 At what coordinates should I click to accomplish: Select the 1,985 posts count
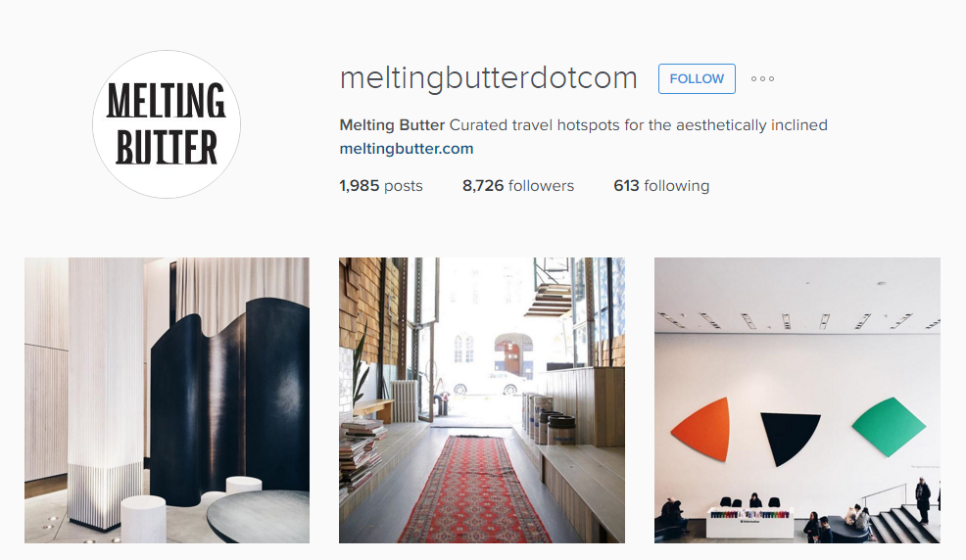click(381, 185)
